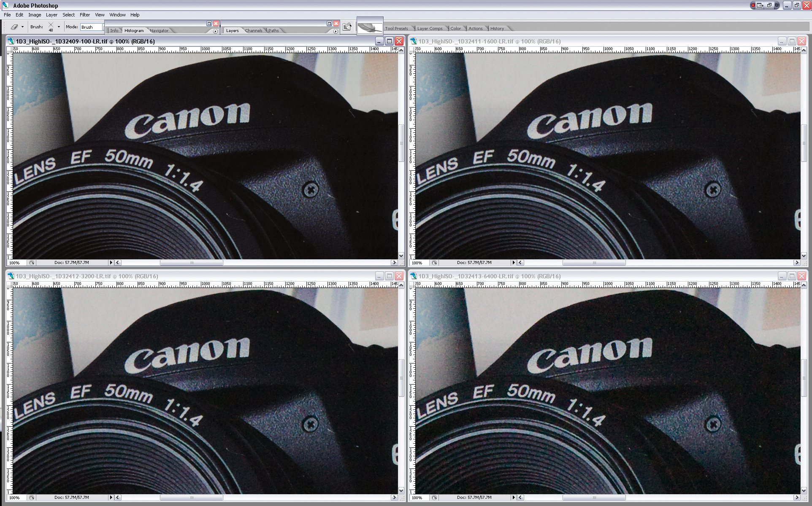Open the History tab in palette well

point(497,29)
